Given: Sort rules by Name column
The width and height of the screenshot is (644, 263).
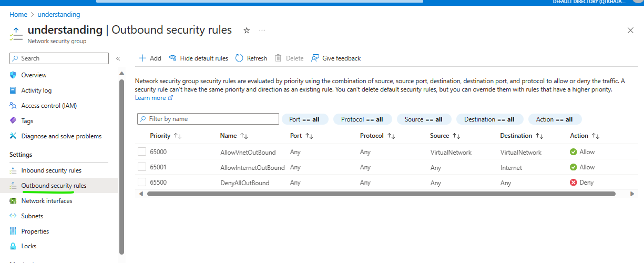Looking at the screenshot, I should pyautogui.click(x=234, y=136).
